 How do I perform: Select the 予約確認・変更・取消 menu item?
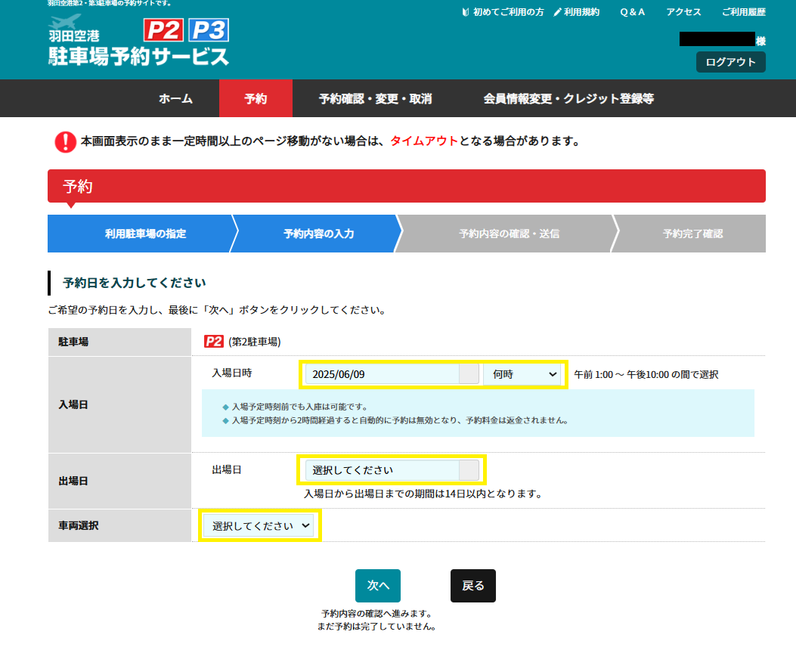375,99
